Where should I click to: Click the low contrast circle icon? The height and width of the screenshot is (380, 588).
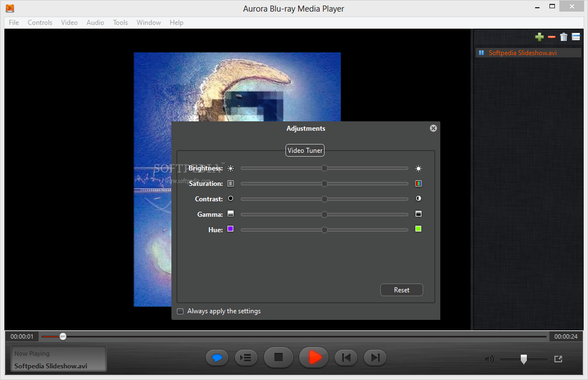coord(230,199)
